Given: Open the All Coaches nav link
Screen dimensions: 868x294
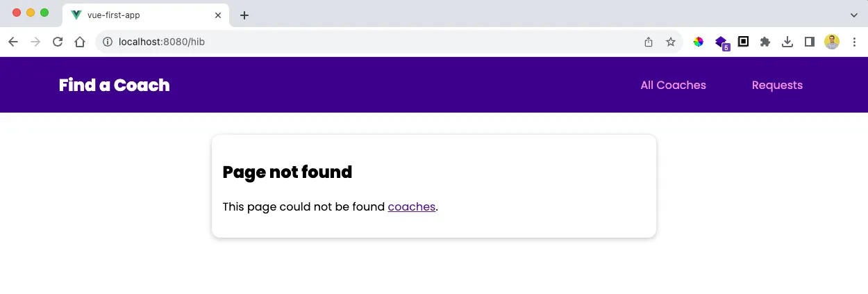Looking at the screenshot, I should (673, 85).
